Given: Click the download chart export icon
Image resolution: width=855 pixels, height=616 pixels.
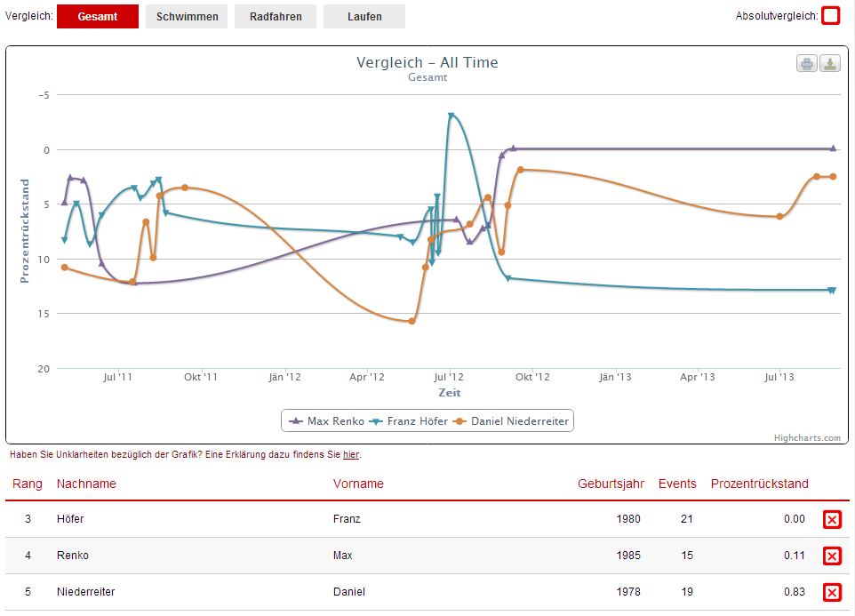Looking at the screenshot, I should (829, 63).
